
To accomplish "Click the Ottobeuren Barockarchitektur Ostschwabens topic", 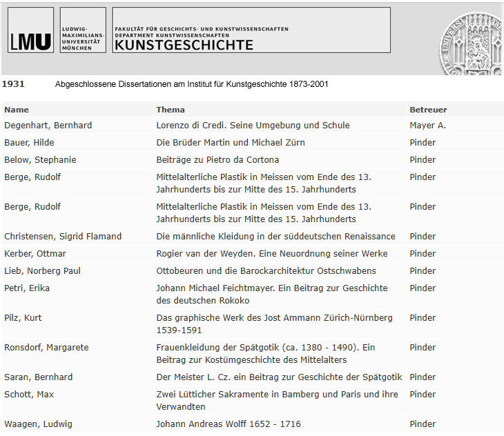I will [x=266, y=271].
